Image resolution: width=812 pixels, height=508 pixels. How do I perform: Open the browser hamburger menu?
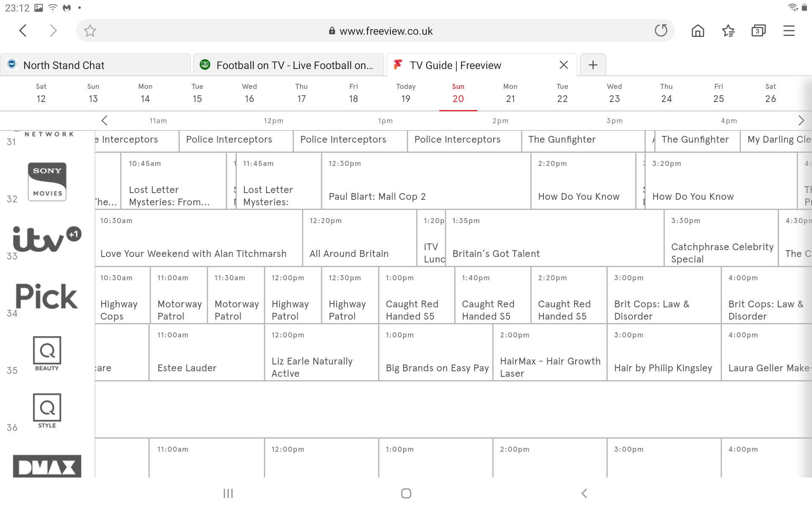789,30
